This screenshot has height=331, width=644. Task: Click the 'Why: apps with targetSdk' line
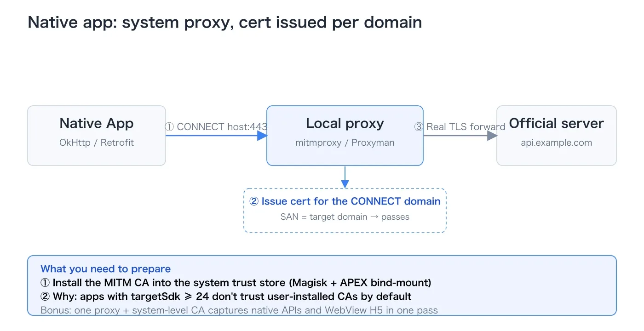[x=226, y=297]
